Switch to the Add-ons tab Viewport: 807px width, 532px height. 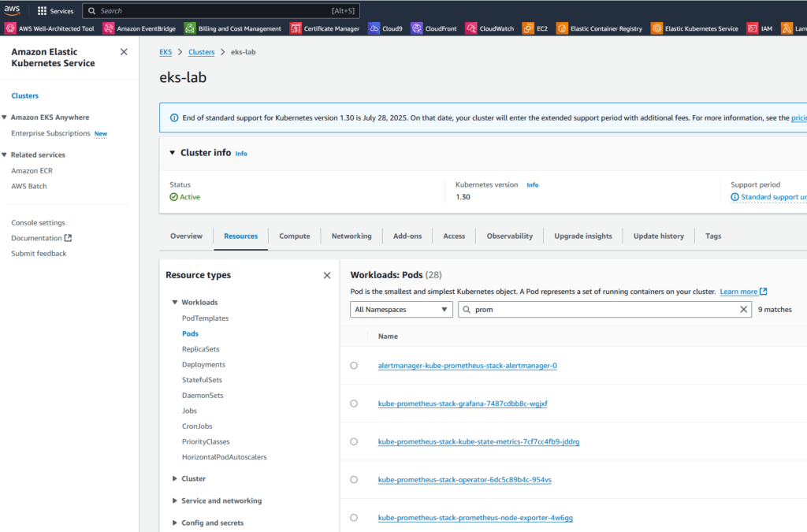[407, 236]
